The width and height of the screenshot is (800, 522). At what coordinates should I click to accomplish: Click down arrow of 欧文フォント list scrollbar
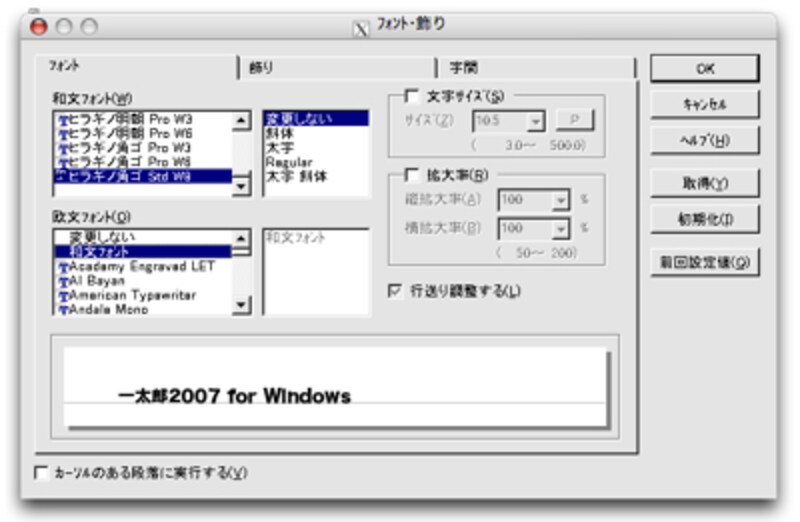pos(240,305)
